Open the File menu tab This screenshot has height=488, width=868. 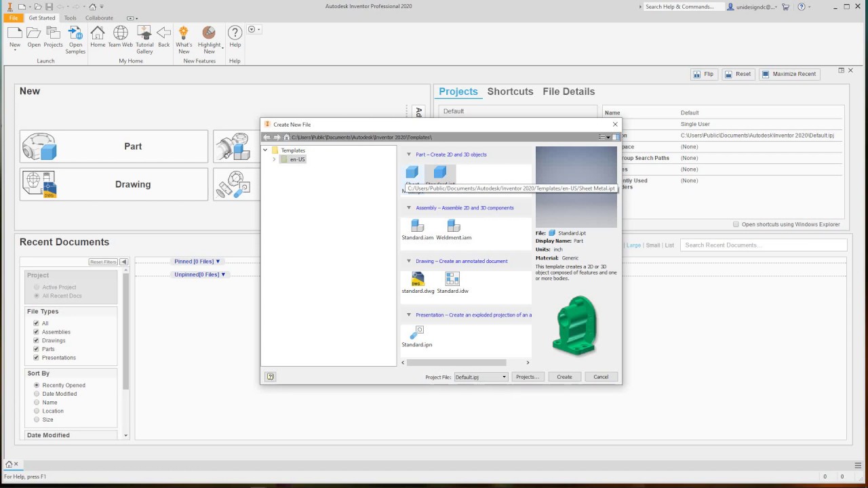pyautogui.click(x=13, y=18)
